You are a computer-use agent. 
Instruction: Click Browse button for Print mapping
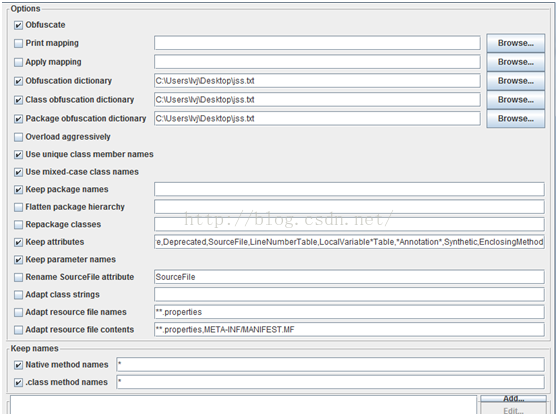click(x=516, y=43)
